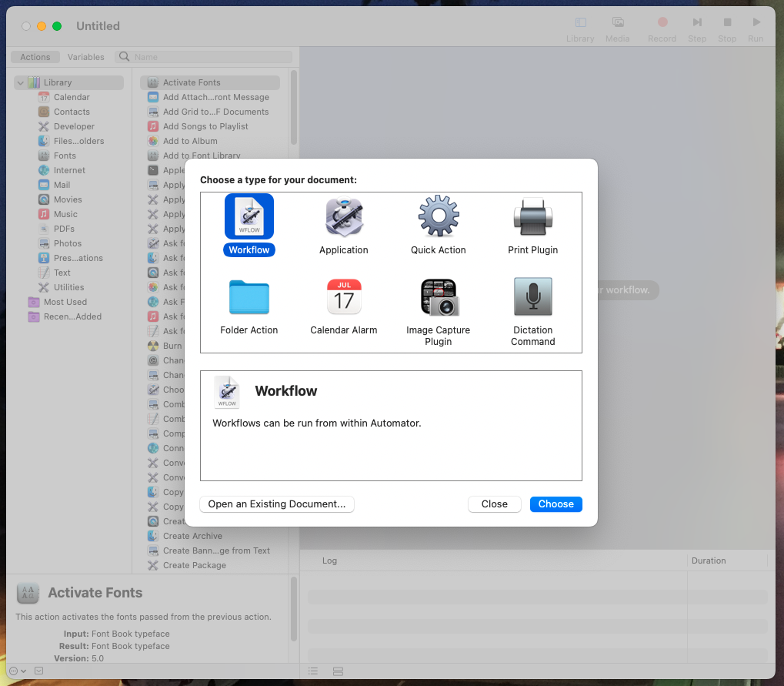Pick the Calendar Alarm document type
This screenshot has height=686, width=784.
(x=343, y=296)
